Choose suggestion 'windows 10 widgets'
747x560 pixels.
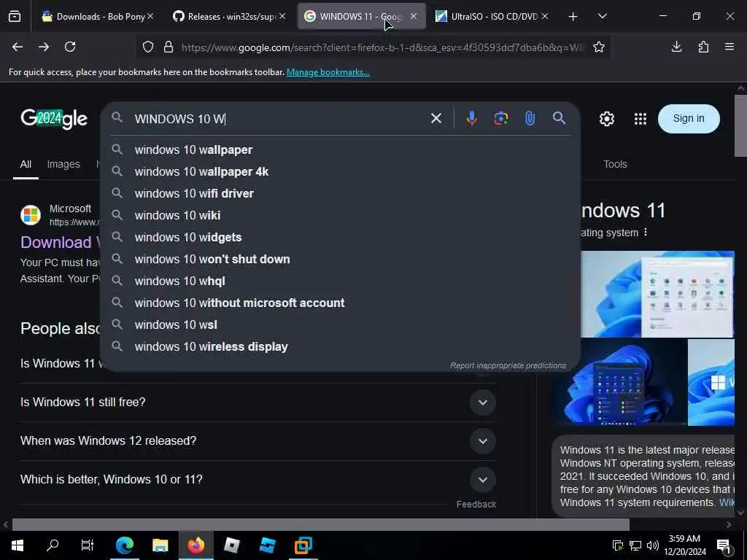tap(341, 238)
